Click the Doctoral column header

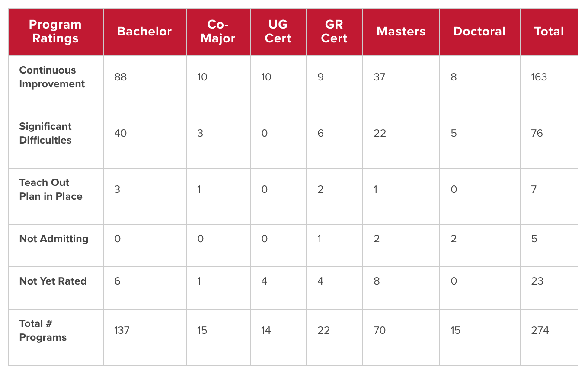coord(479,32)
